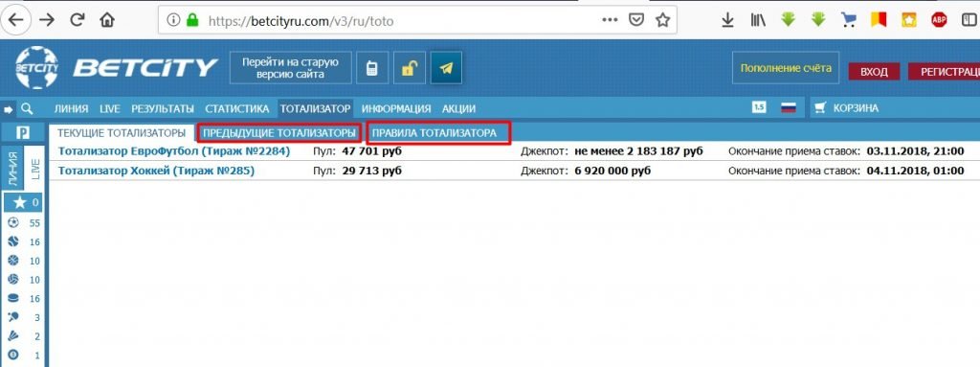Click the browser address bar URL
980x367 pixels.
point(301,21)
